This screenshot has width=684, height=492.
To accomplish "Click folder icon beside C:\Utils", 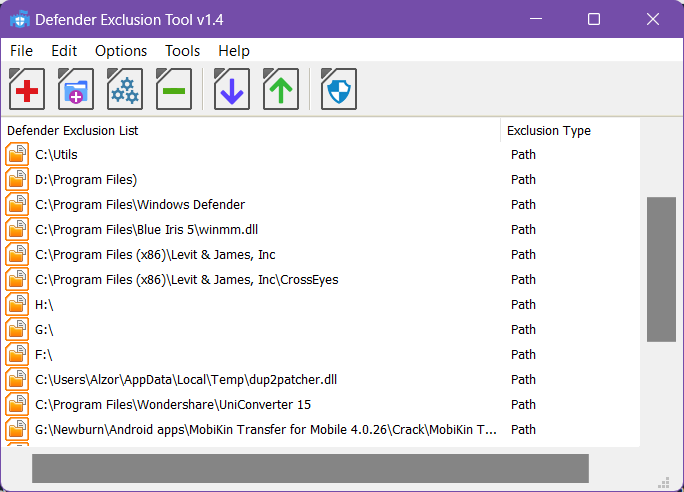I will click(x=17, y=154).
